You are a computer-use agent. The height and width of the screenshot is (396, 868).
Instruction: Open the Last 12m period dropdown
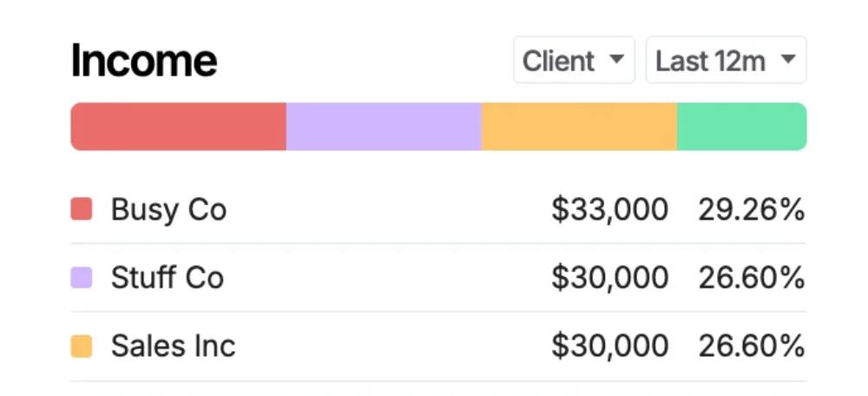[726, 60]
